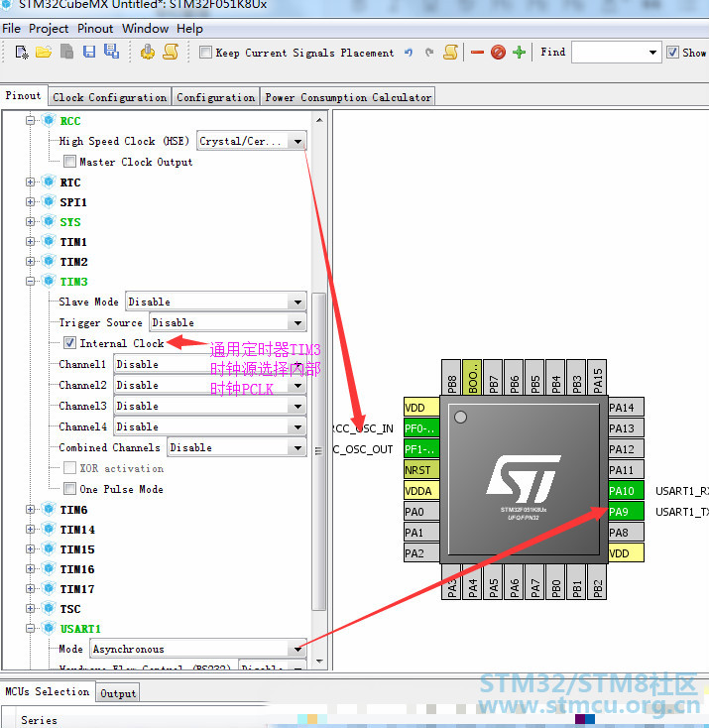Click the SPI1 peripheral cube icon
Image resolution: width=709 pixels, height=728 pixels.
(49, 202)
